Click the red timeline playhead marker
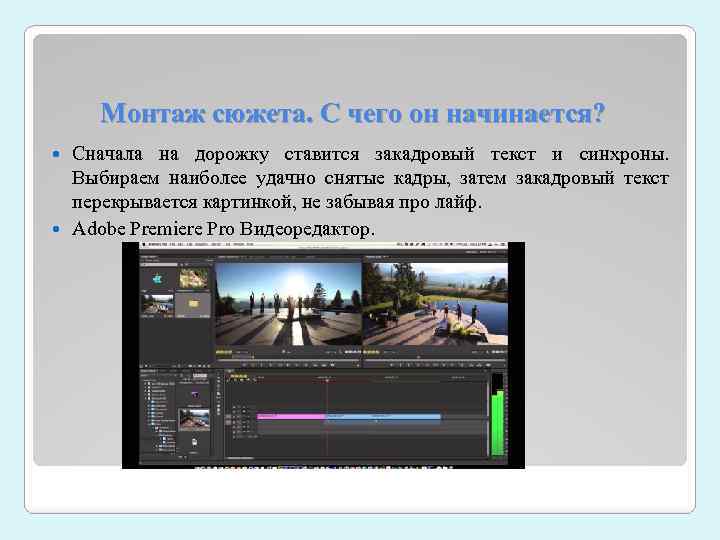This screenshot has height=540, width=720. [x=327, y=380]
